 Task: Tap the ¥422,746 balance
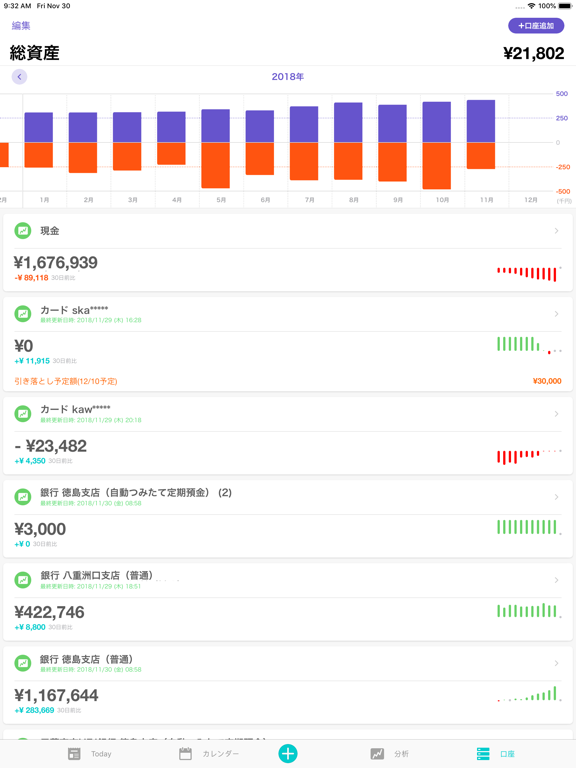pyautogui.click(x=49, y=612)
